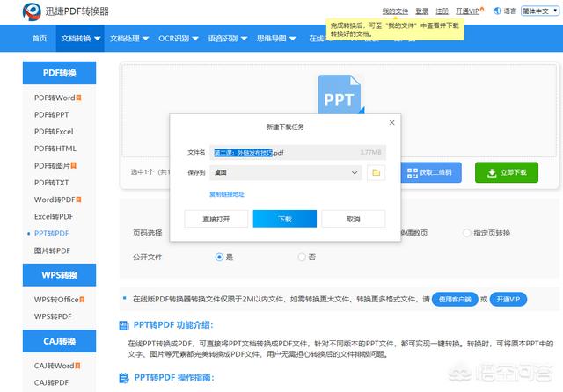Click the 迅捷PDF转换器 logo icon
This screenshot has width=563, height=392.
tap(32, 11)
